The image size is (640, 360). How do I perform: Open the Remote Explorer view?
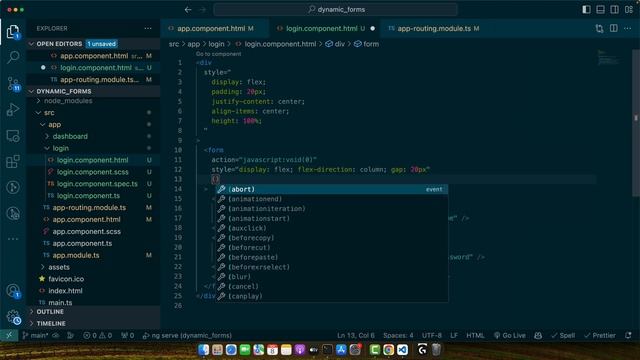pos(13,136)
